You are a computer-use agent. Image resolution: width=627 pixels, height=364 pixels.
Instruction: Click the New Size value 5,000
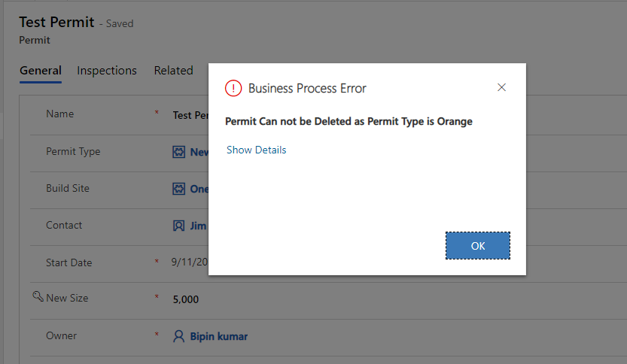[185, 299]
